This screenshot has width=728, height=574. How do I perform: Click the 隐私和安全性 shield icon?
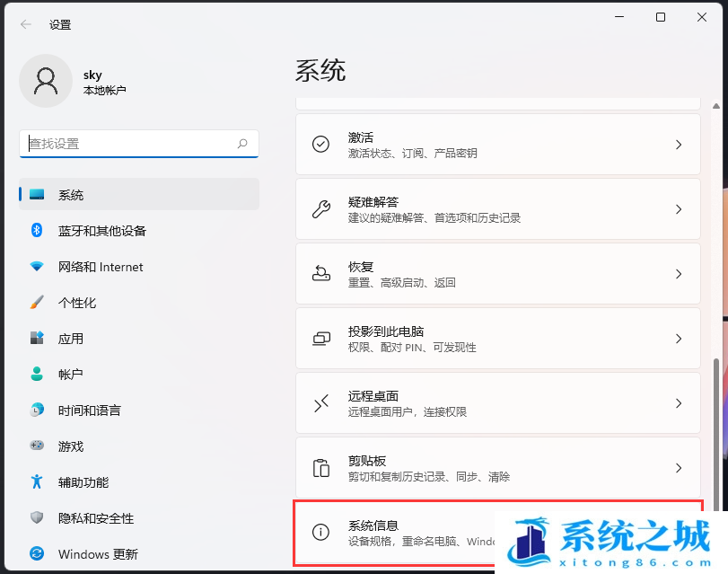[x=37, y=517]
